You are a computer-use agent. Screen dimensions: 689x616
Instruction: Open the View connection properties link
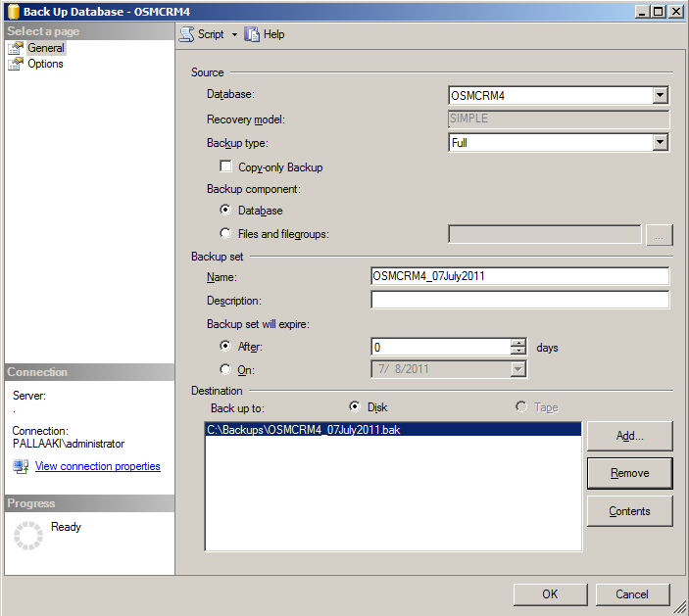click(97, 466)
